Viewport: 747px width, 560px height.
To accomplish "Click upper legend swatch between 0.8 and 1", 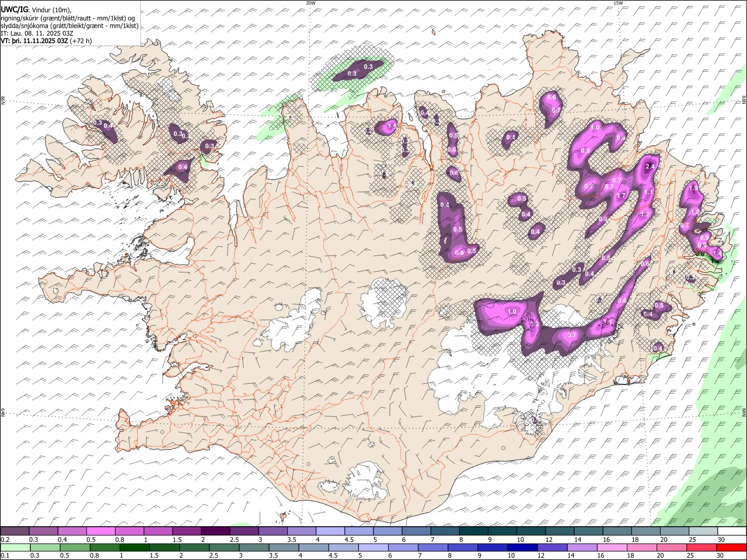I will [129, 531].
